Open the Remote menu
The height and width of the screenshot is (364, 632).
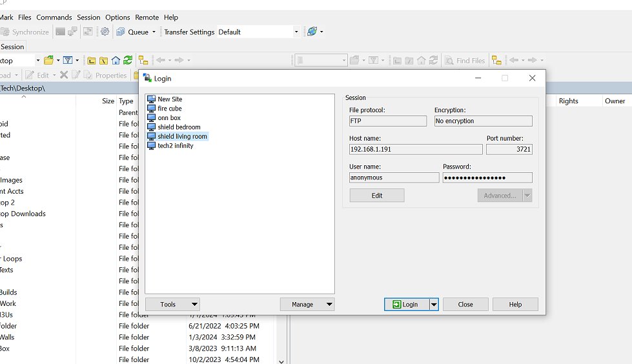coord(147,17)
